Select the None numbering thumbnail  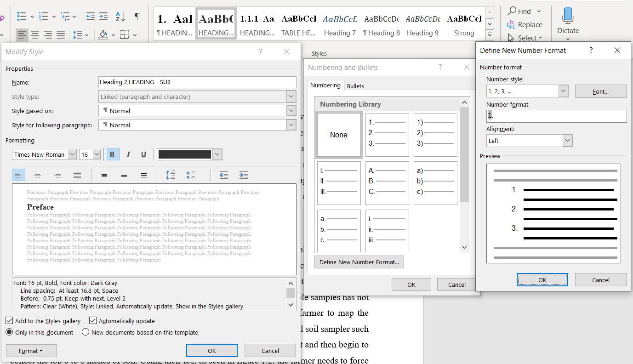[x=339, y=135]
